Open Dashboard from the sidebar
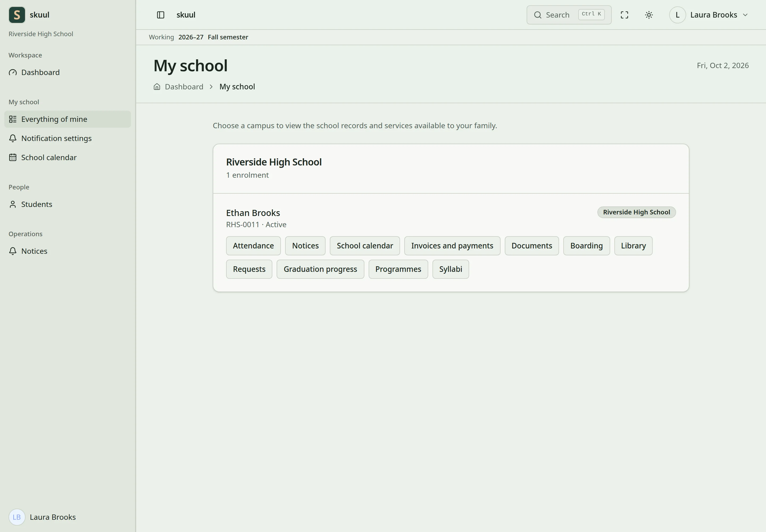766x532 pixels. [67, 72]
